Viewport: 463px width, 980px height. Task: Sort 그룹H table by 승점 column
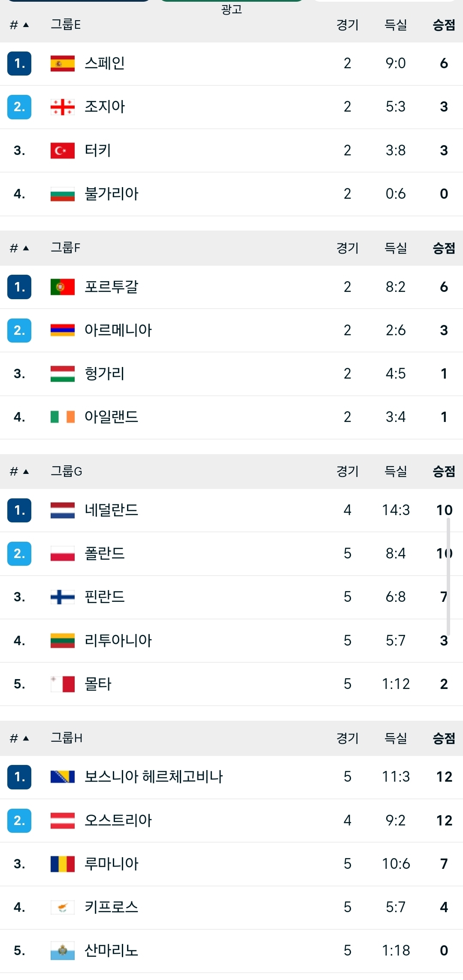[444, 738]
